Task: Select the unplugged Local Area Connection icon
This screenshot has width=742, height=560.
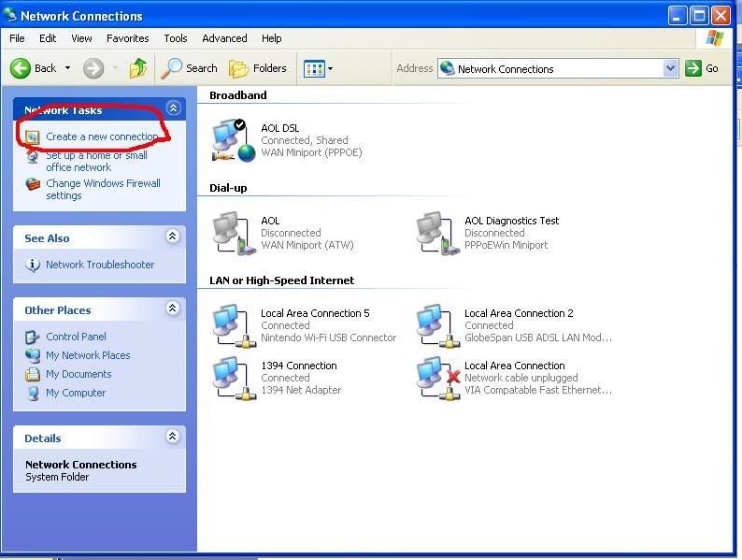Action: 435,377
